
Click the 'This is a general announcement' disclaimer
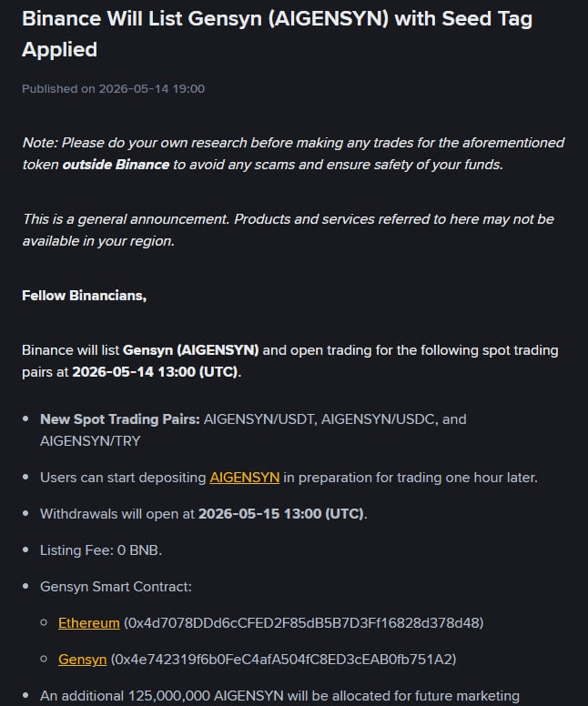[289, 230]
